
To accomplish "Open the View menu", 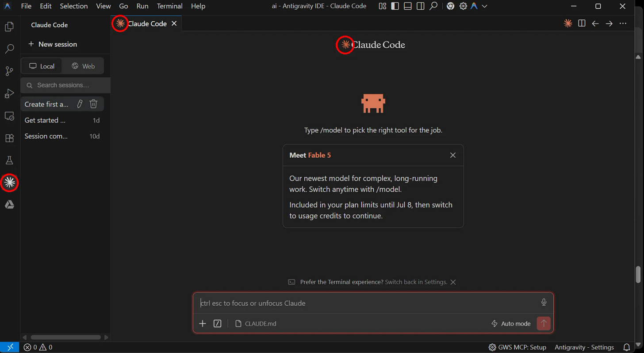I will (x=103, y=6).
